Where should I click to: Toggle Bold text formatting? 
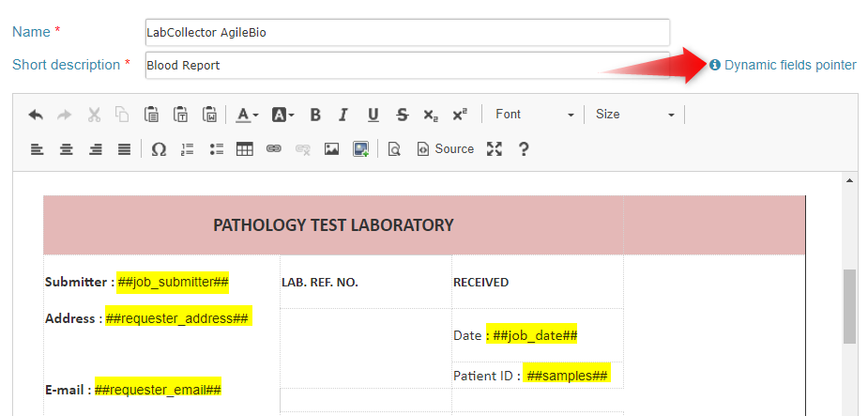tap(315, 115)
